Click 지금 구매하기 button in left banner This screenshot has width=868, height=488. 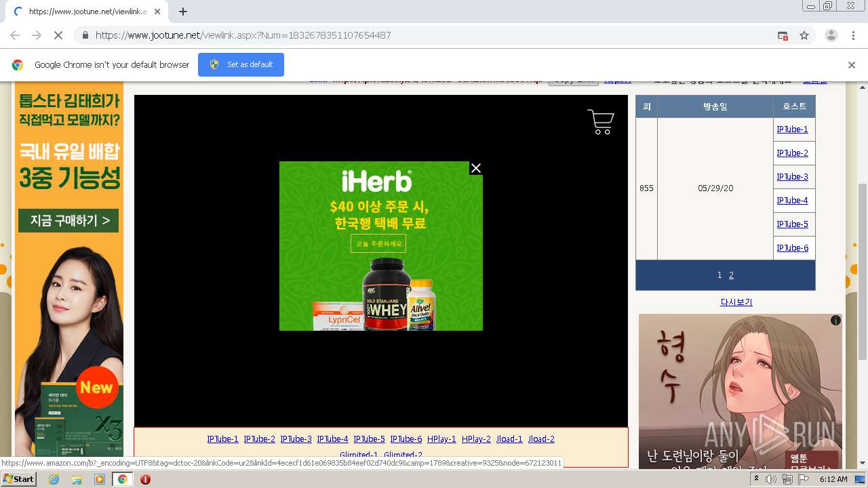pos(68,220)
